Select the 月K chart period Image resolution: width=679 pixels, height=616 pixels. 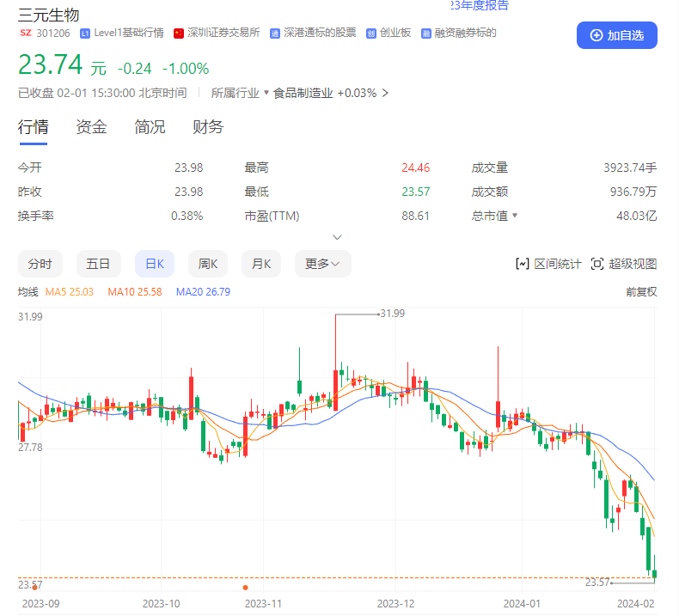[x=261, y=264]
